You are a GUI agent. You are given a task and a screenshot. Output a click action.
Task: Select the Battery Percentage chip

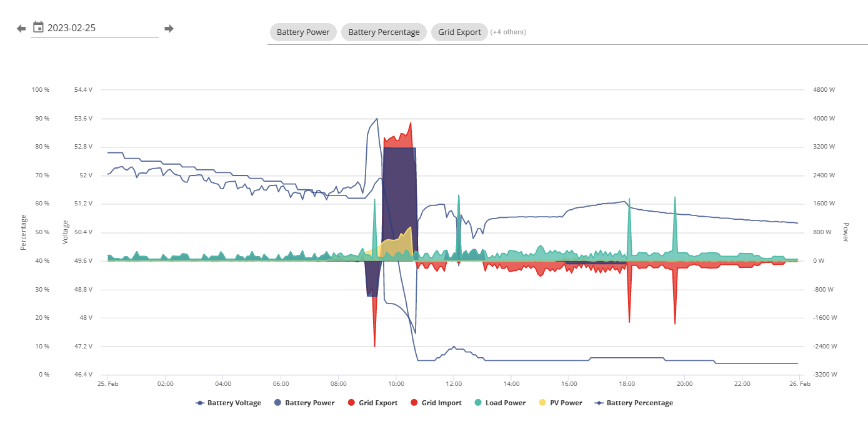coord(384,32)
